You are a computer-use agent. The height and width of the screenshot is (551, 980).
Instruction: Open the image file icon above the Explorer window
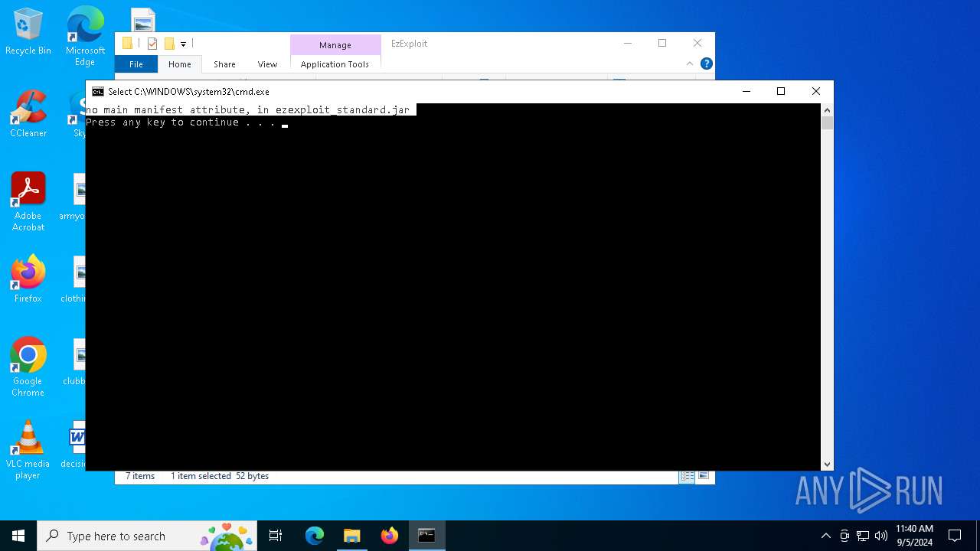(143, 21)
